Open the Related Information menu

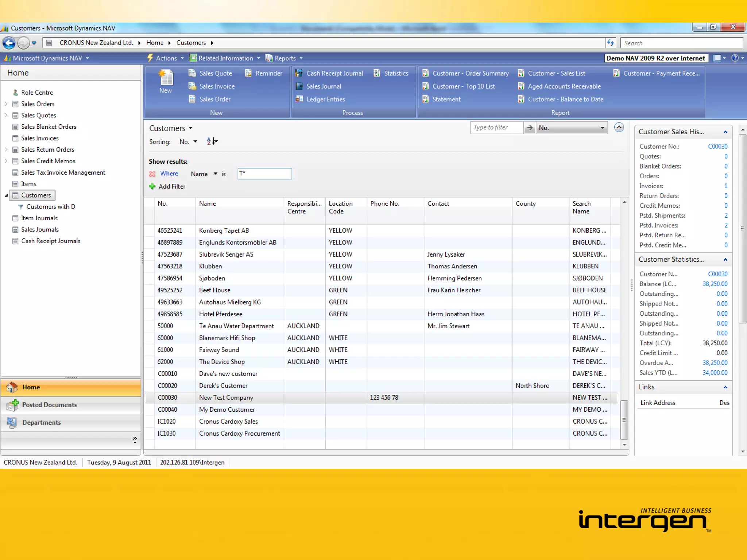click(x=225, y=58)
